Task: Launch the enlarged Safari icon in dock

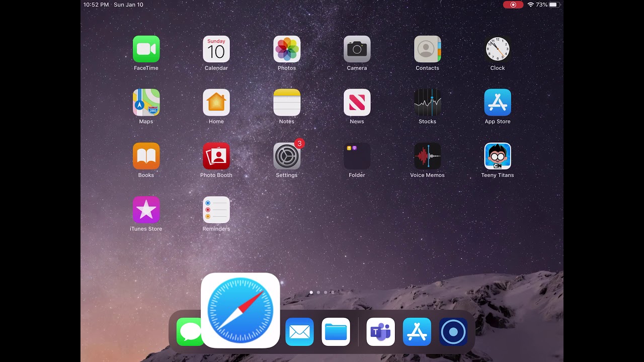Action: (x=240, y=311)
